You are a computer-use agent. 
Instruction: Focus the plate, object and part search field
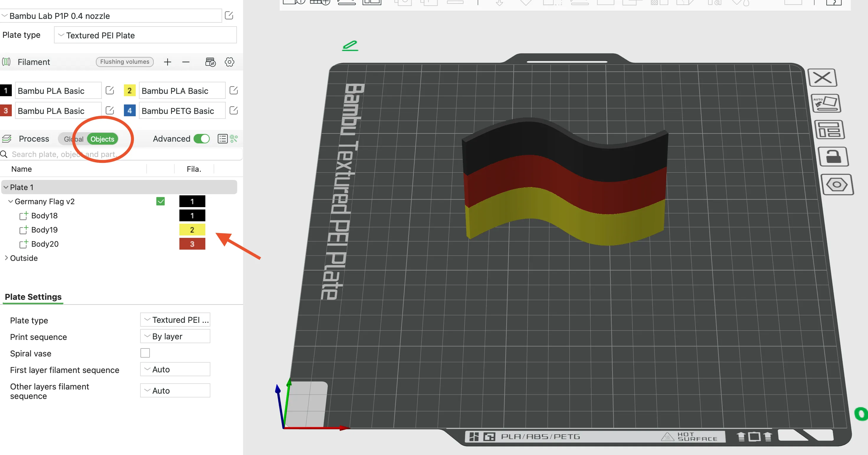[x=121, y=154]
